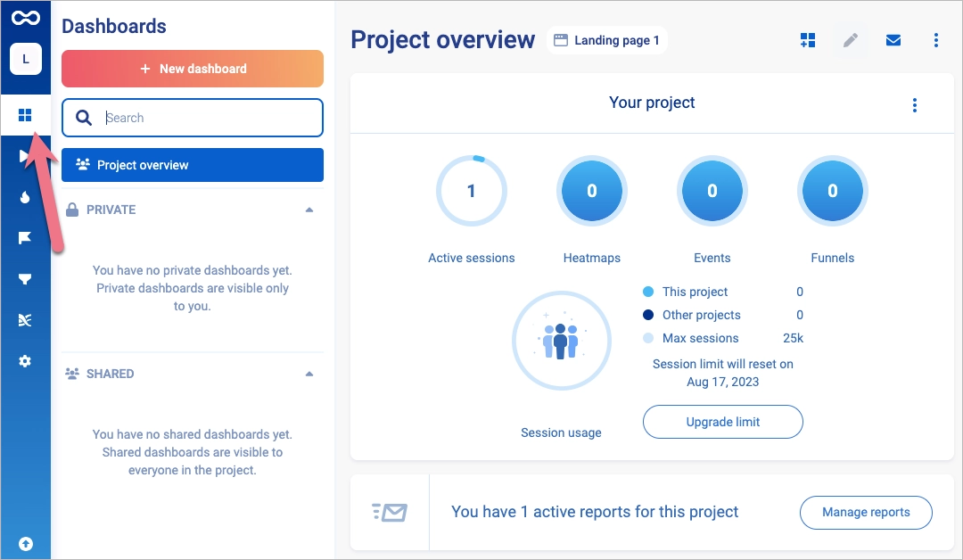Select the Heatmaps icon in the sidebar
The image size is (963, 560).
click(25, 197)
